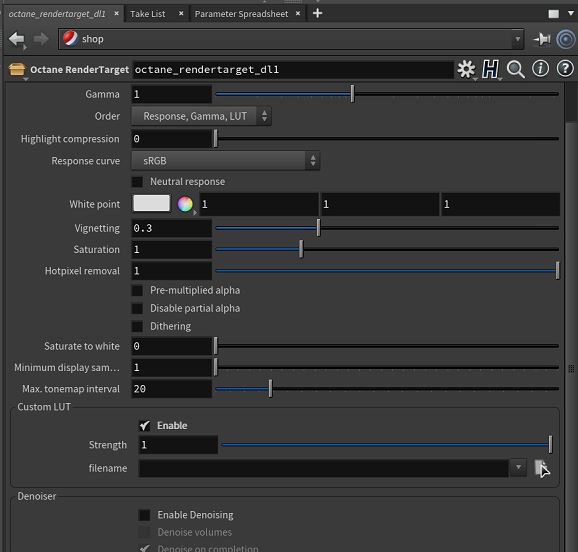578x552 pixels.
Task: Click the Vignetting slider handle
Action: pos(318,228)
